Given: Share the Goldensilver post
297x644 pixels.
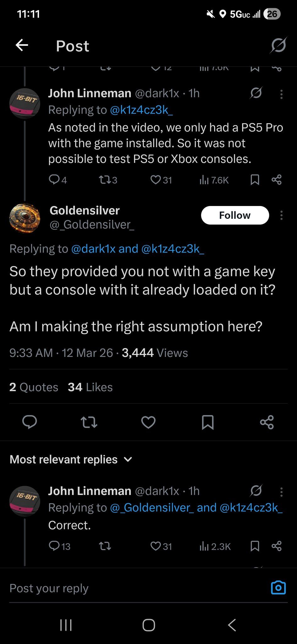Looking at the screenshot, I should pos(267,422).
